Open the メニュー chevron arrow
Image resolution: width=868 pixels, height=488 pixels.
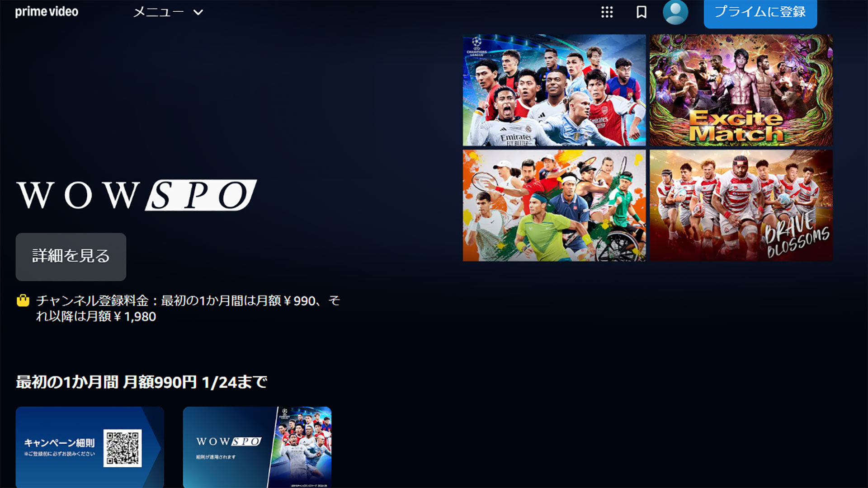coord(198,13)
